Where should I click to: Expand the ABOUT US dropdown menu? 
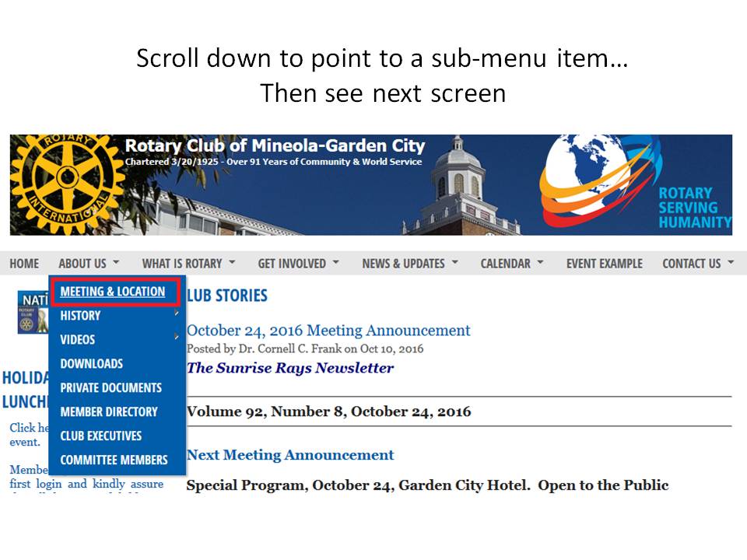(89, 264)
